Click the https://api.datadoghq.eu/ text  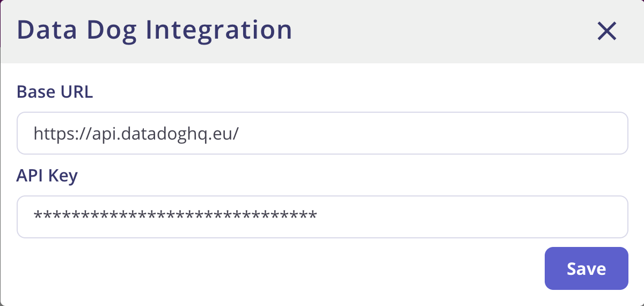[136, 133]
